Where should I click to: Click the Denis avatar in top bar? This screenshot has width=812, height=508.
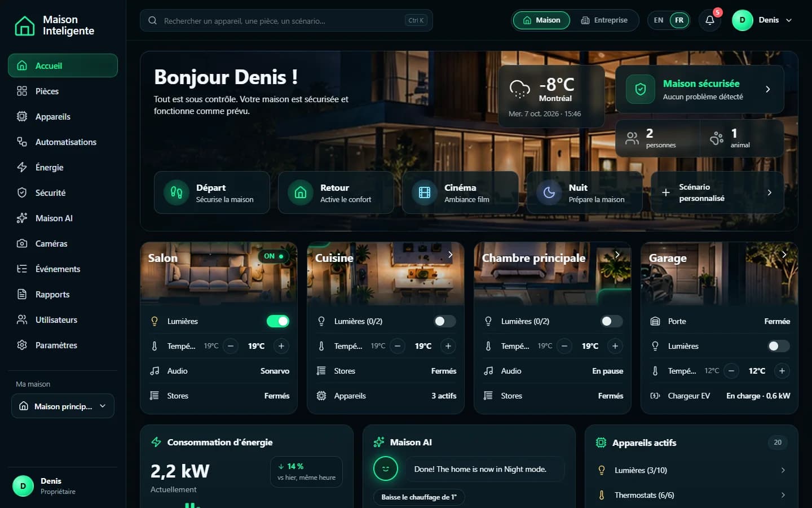point(742,20)
